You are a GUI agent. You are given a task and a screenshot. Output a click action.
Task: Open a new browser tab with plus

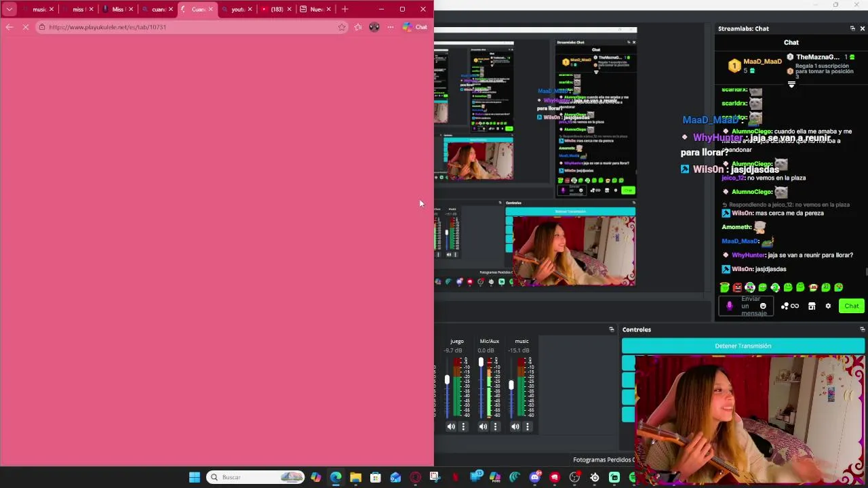click(345, 9)
